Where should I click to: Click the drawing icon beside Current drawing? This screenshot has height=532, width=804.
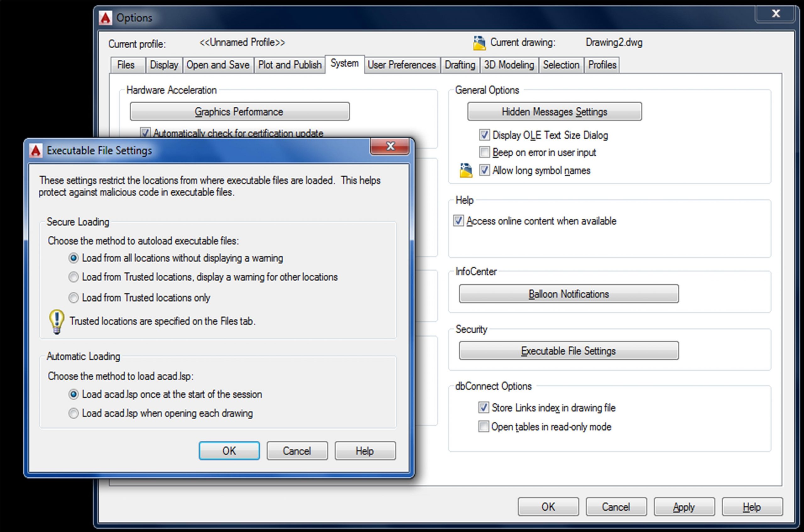pos(479,43)
